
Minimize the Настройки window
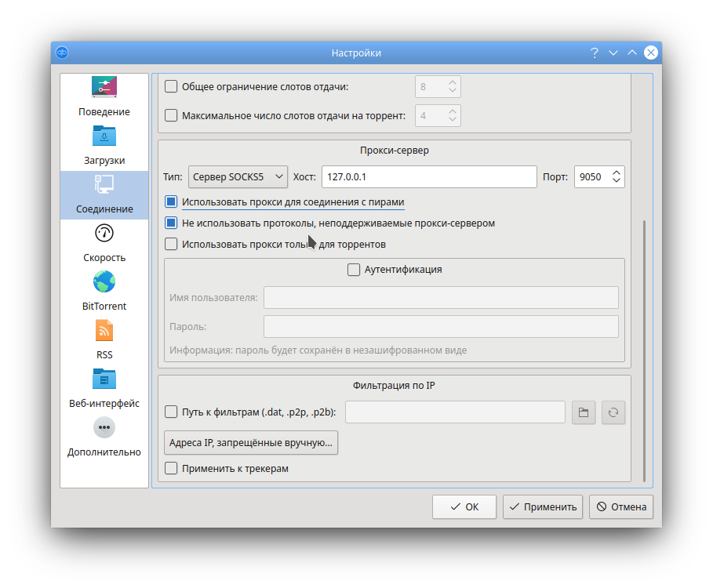(613, 53)
